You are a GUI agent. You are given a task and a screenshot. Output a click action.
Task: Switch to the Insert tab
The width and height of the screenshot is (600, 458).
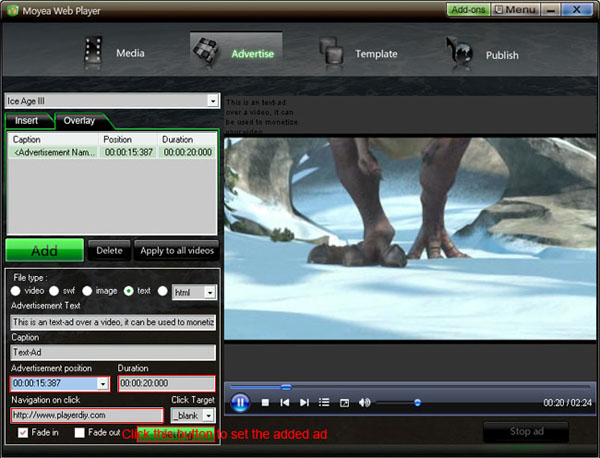pos(27,121)
